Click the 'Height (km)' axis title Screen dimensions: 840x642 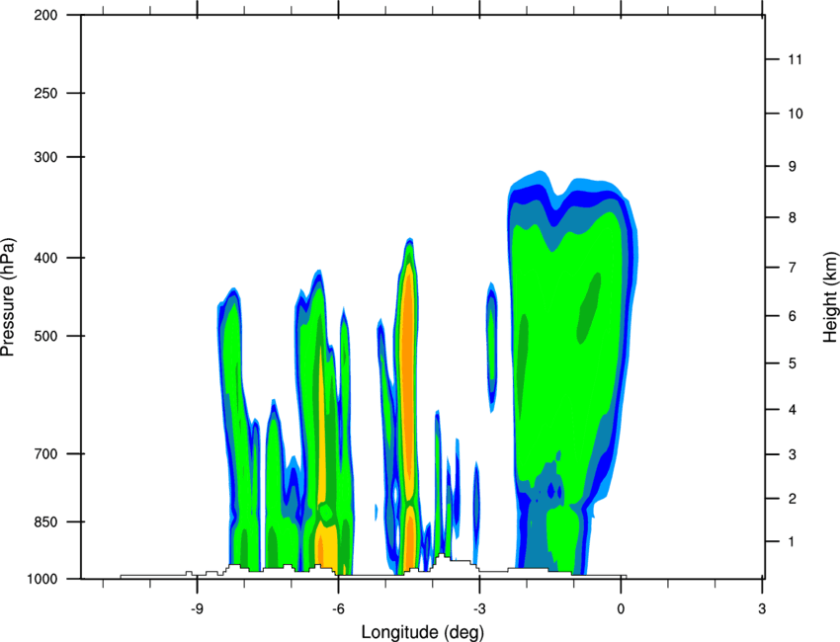[830, 297]
